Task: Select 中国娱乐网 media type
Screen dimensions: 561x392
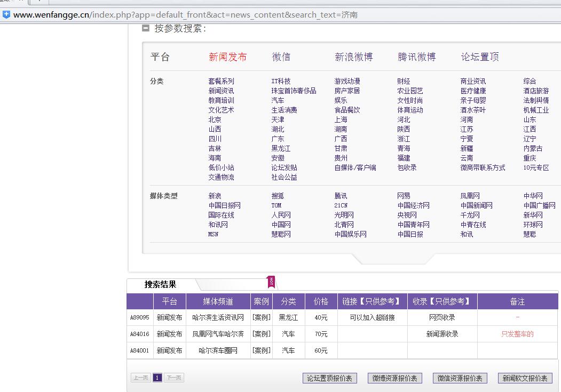Action: 350,235
